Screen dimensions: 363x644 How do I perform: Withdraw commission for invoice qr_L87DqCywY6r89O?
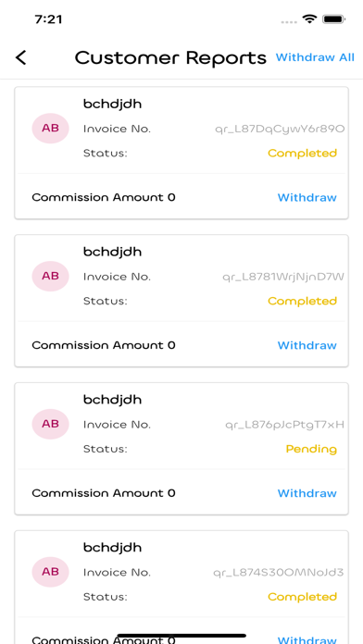click(x=307, y=198)
